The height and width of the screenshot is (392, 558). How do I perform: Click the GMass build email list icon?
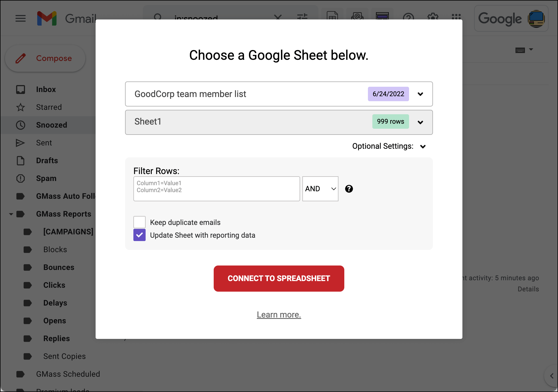(x=357, y=16)
